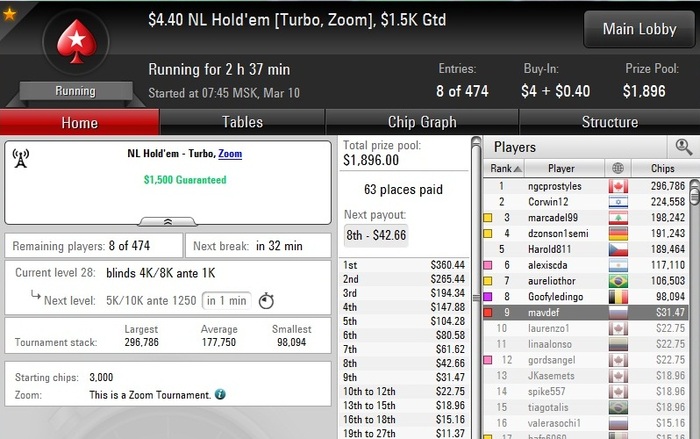Click the players list vertical scrollbar
The width and height of the screenshot is (700, 439).
[x=695, y=308]
